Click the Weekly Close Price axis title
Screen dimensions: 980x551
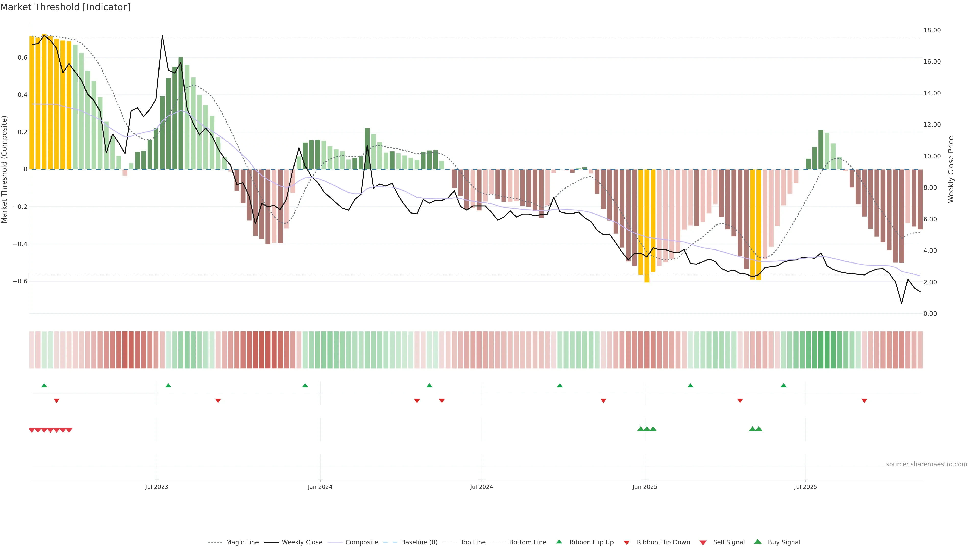point(951,169)
